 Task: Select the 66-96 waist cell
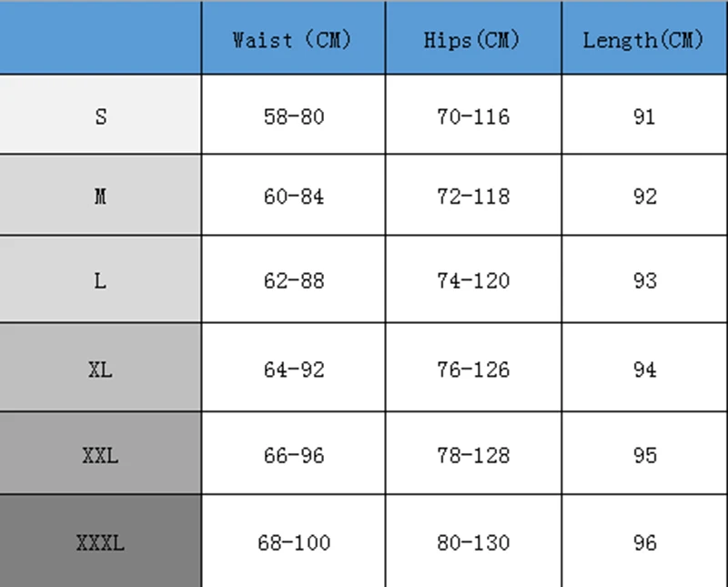click(x=293, y=453)
